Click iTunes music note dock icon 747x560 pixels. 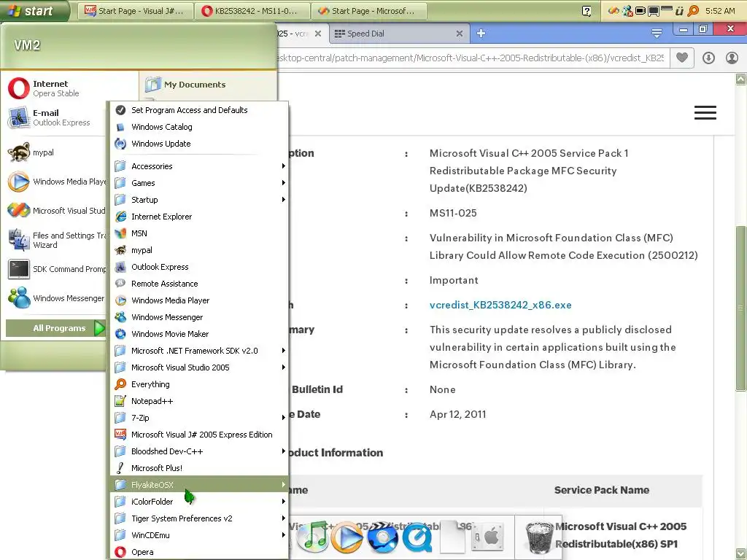(x=312, y=536)
